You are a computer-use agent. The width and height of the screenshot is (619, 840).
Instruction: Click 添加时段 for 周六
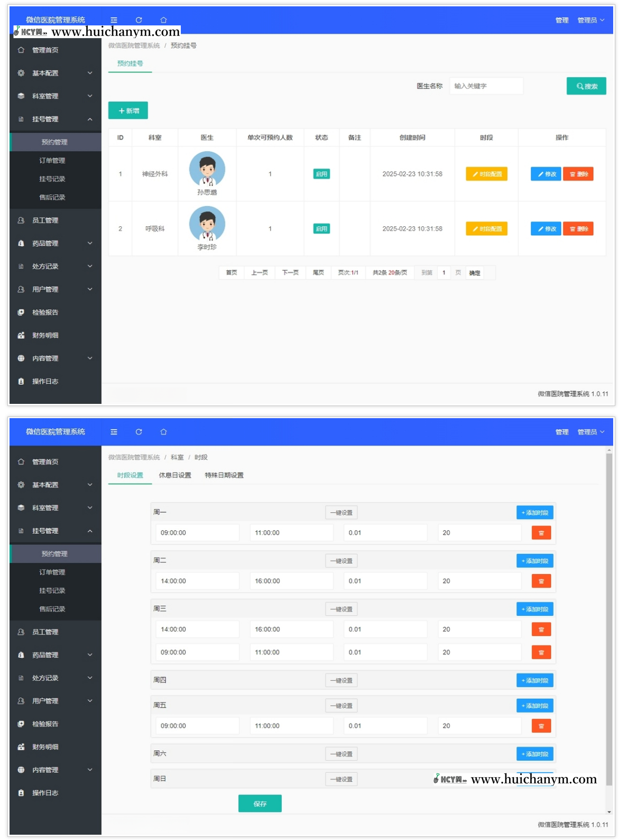pyautogui.click(x=535, y=754)
